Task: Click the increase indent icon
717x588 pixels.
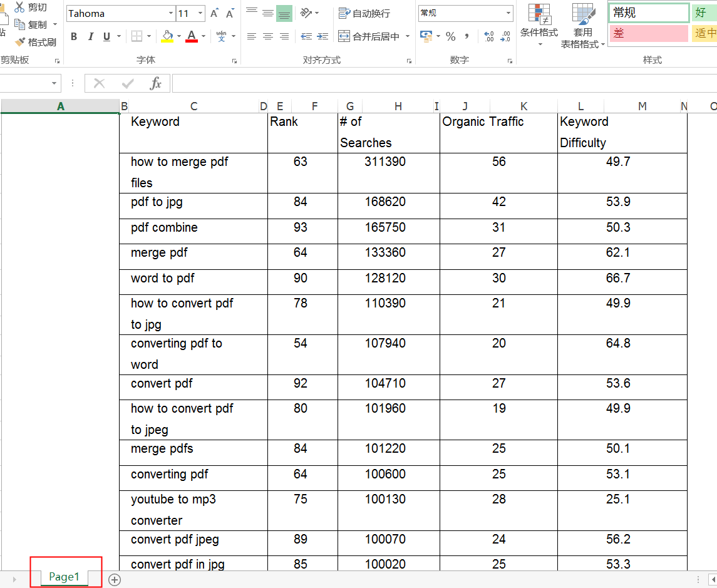Action: (x=322, y=37)
